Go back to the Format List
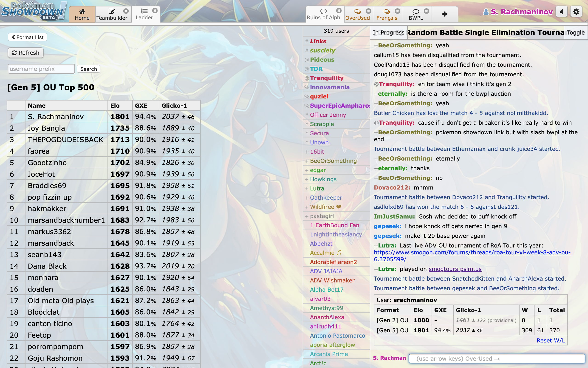This screenshot has width=588, height=368. tap(28, 37)
